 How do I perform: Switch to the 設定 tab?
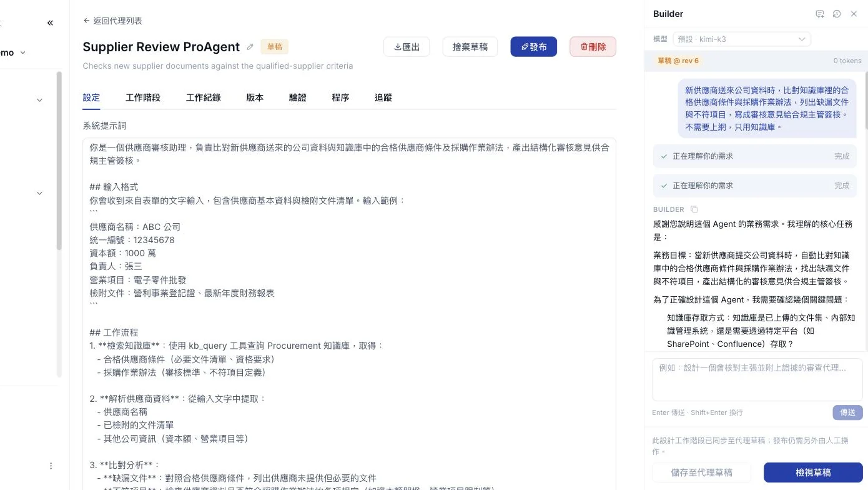pos(91,97)
